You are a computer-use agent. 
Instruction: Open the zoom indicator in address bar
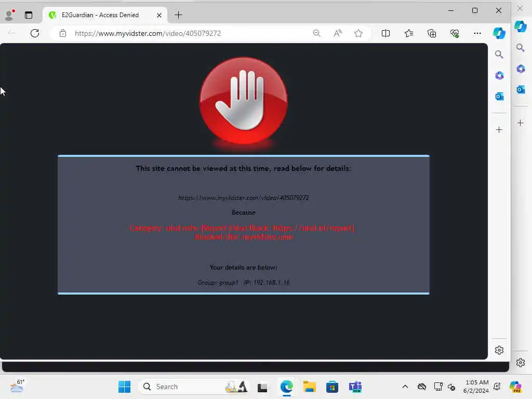pos(316,33)
